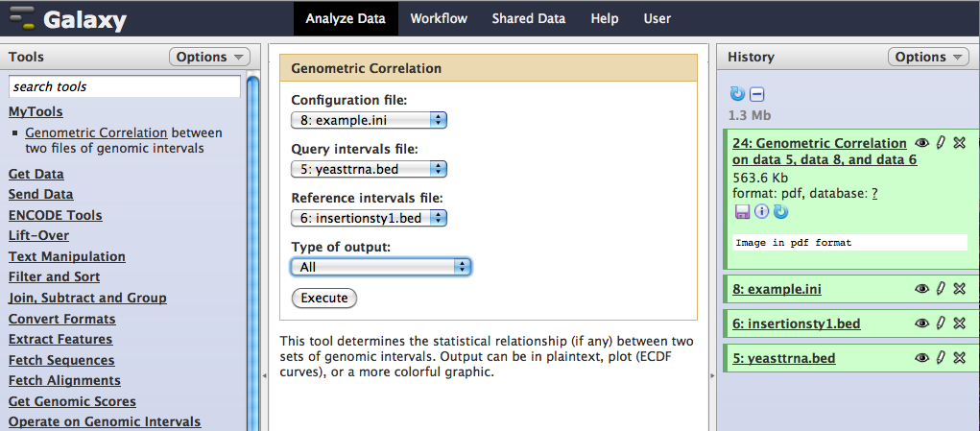Delete dataset 24 Genometric Correlation
980x431 pixels.
(x=959, y=143)
